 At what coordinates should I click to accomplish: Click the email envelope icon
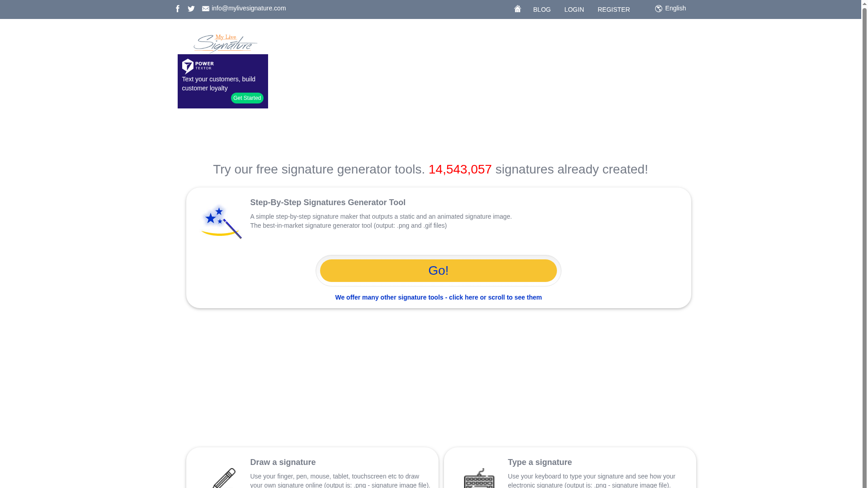tap(206, 9)
